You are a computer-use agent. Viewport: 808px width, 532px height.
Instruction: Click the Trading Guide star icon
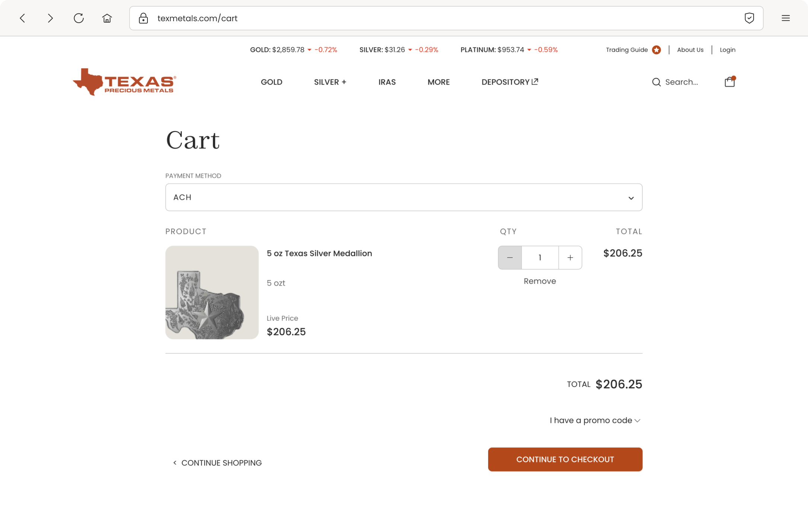pos(656,50)
